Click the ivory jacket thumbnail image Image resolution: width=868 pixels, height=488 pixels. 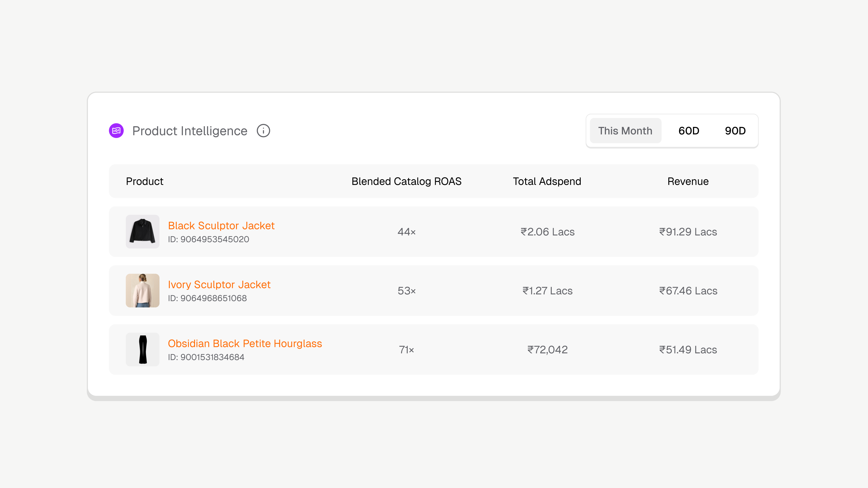pyautogui.click(x=142, y=291)
